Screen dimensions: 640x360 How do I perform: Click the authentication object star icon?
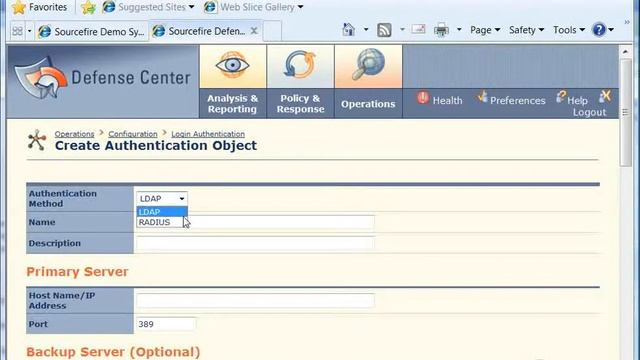point(37,140)
